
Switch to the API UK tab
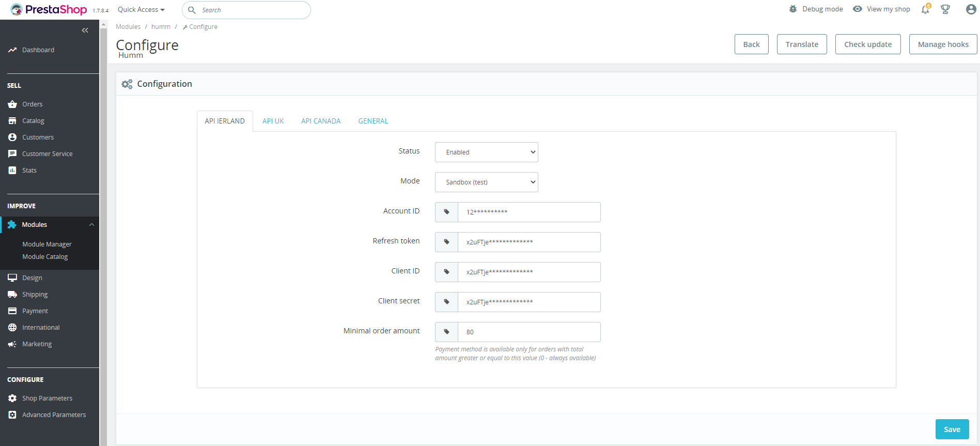(x=273, y=121)
